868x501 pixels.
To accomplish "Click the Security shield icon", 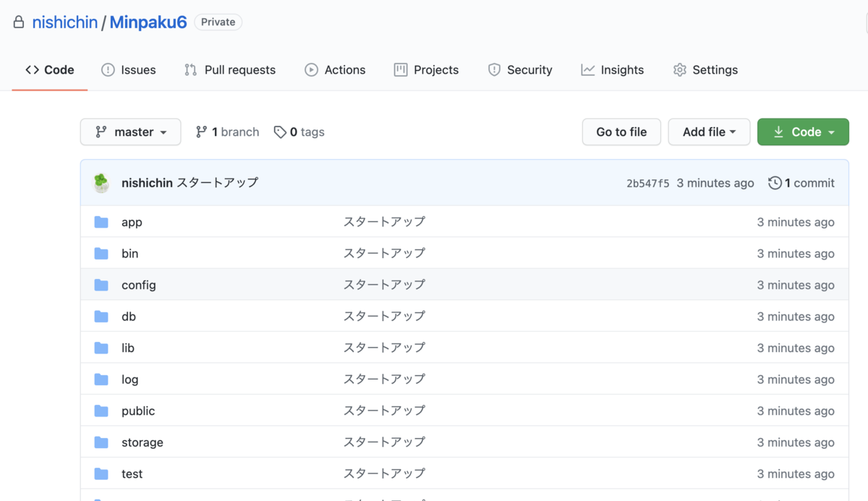I will pyautogui.click(x=494, y=70).
